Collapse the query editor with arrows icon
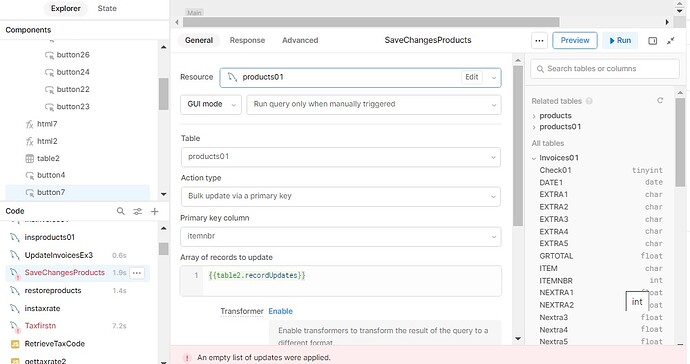Viewport: 690px width, 364px height. [x=671, y=40]
